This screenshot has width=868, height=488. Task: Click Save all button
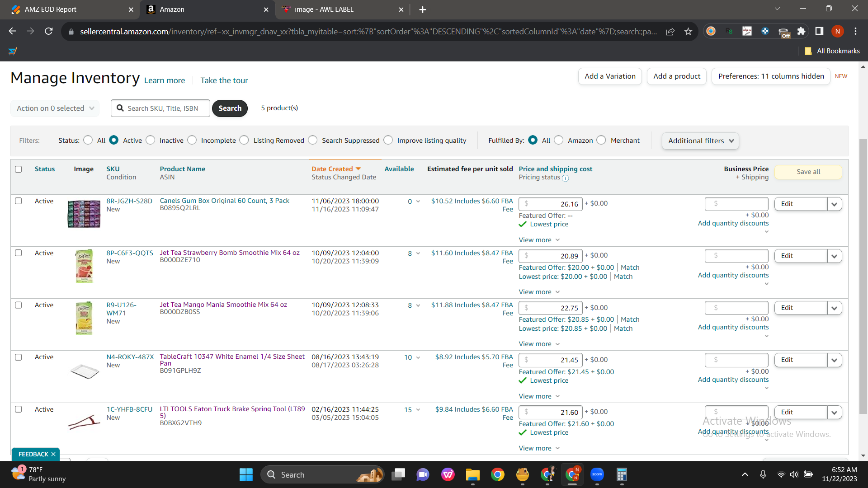pos(808,172)
